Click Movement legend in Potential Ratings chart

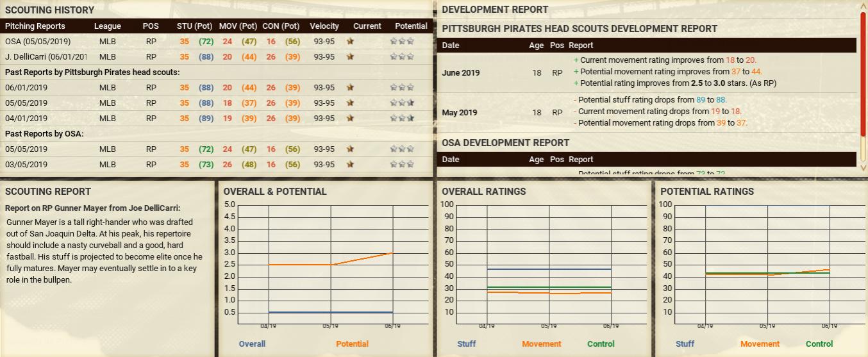point(760,344)
